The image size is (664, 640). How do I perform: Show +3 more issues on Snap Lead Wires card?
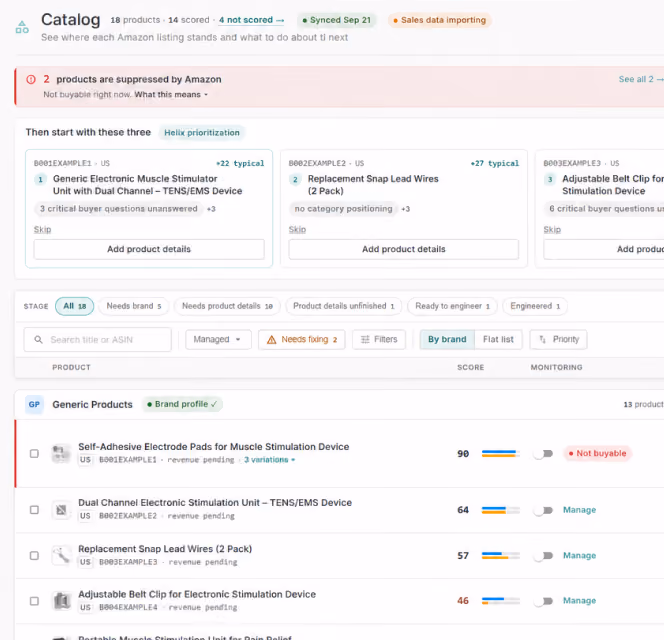[406, 209]
